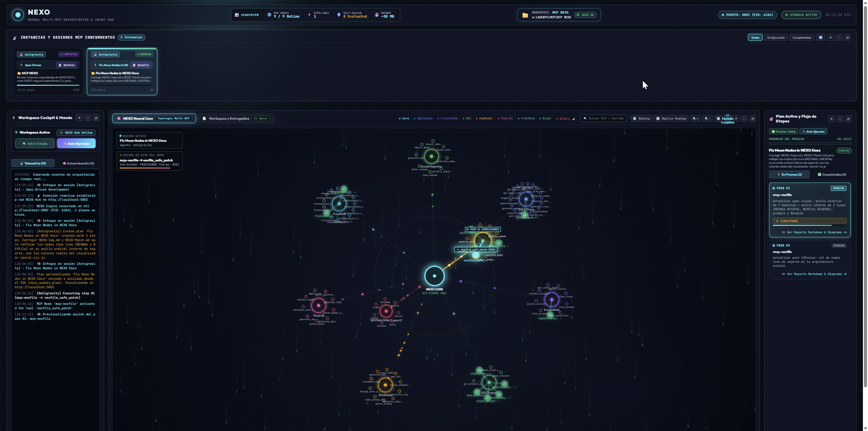Toggle PowerBI legend filter
The height and width of the screenshot is (431, 868).
[x=505, y=118]
